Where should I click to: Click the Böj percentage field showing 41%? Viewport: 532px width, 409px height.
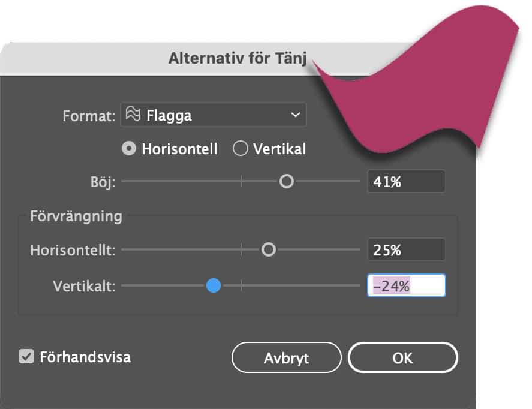pyautogui.click(x=406, y=182)
